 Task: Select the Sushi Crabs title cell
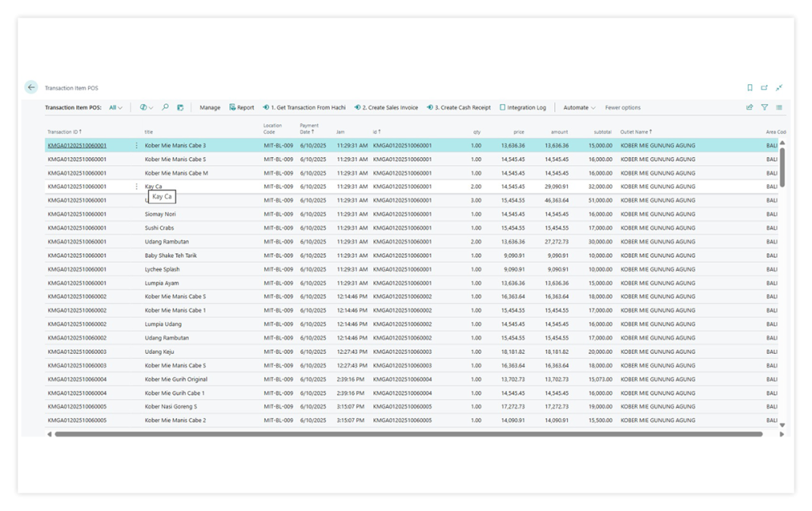click(159, 228)
